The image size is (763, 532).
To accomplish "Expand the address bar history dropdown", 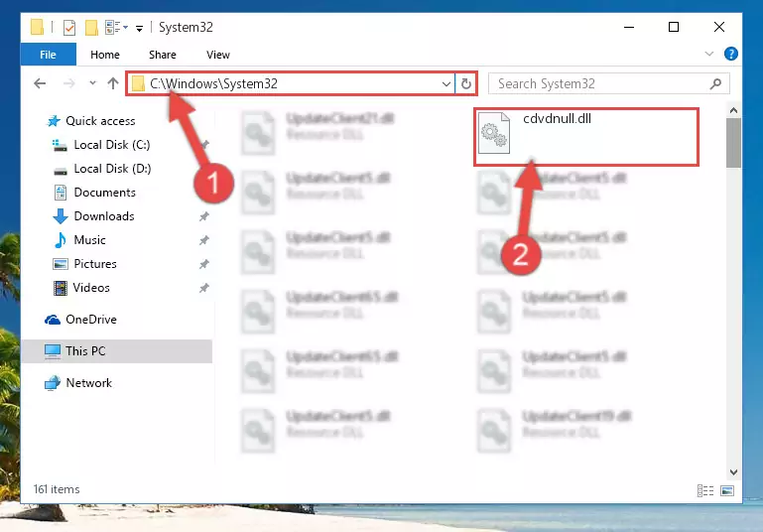I will (x=445, y=83).
